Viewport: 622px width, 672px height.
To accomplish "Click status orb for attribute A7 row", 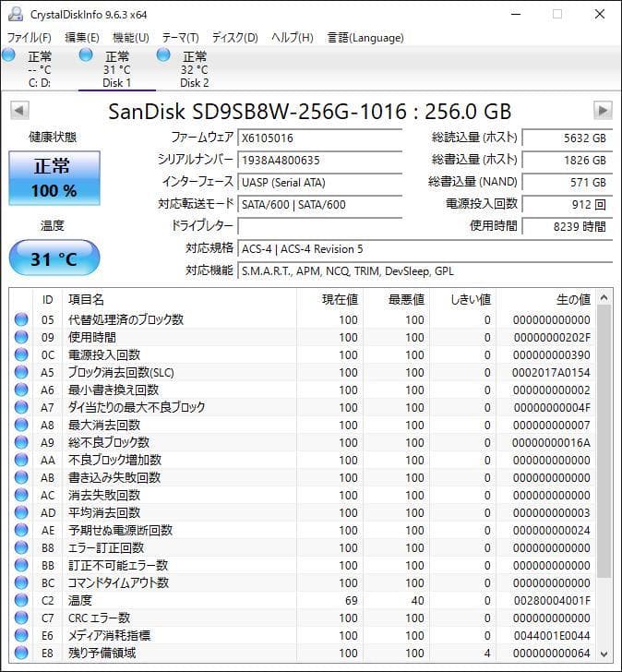I will (21, 408).
